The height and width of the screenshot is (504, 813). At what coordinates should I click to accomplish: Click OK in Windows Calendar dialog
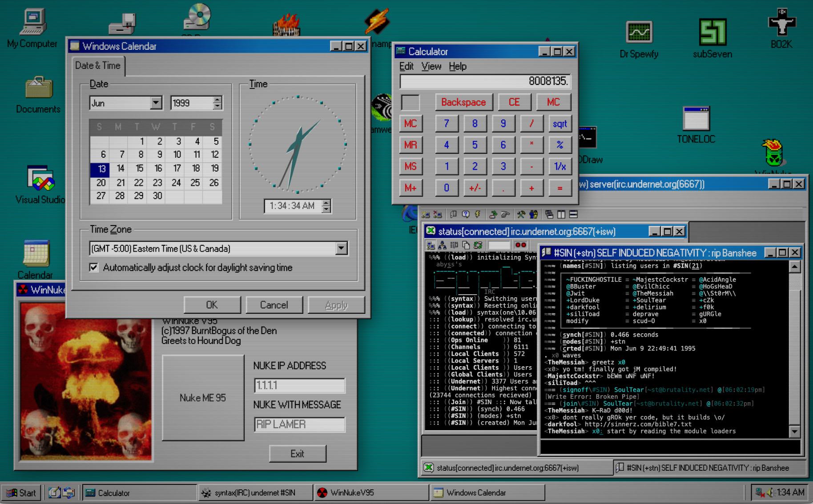pos(212,305)
